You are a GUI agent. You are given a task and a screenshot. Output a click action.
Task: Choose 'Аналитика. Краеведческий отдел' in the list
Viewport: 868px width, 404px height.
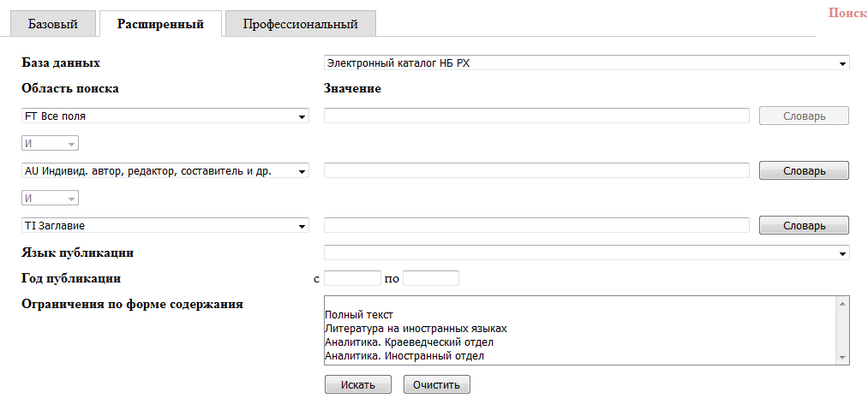pyautogui.click(x=410, y=342)
